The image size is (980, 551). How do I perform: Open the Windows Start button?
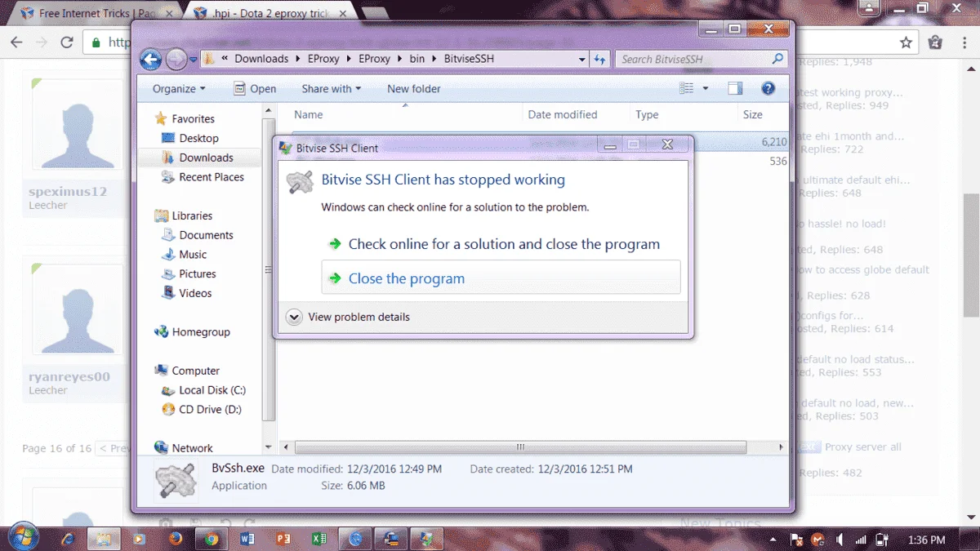[22, 537]
